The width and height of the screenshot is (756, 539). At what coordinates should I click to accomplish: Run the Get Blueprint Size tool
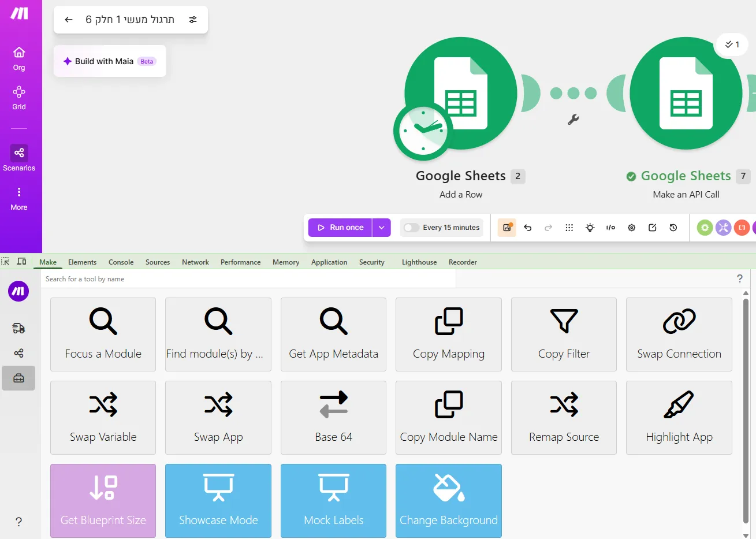[x=103, y=501]
